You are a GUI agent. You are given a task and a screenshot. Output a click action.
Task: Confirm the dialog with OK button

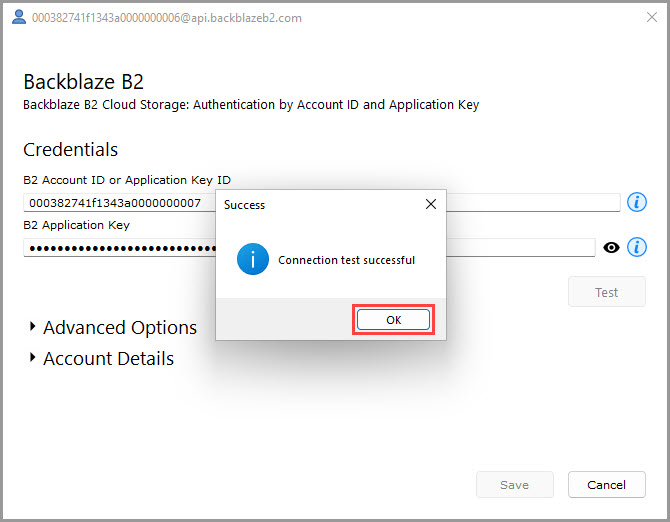[x=393, y=320]
